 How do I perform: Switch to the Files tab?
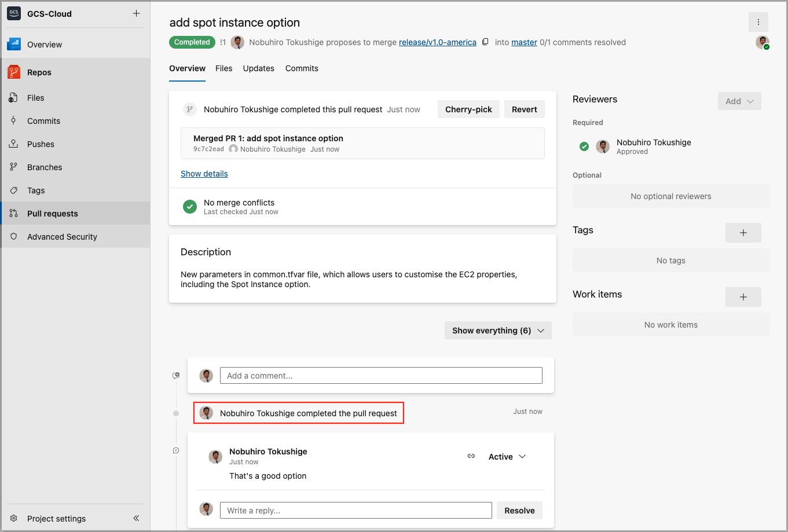point(223,68)
